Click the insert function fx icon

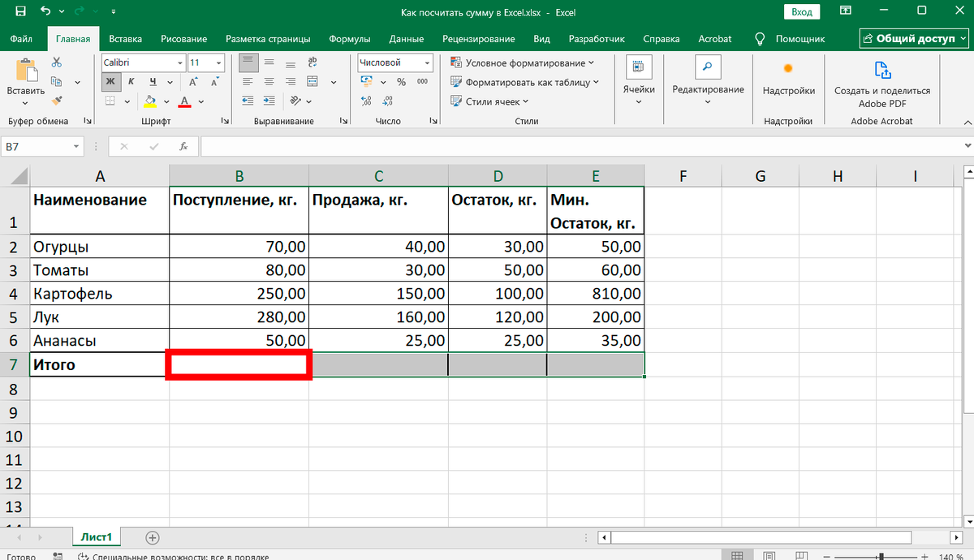pos(183,146)
